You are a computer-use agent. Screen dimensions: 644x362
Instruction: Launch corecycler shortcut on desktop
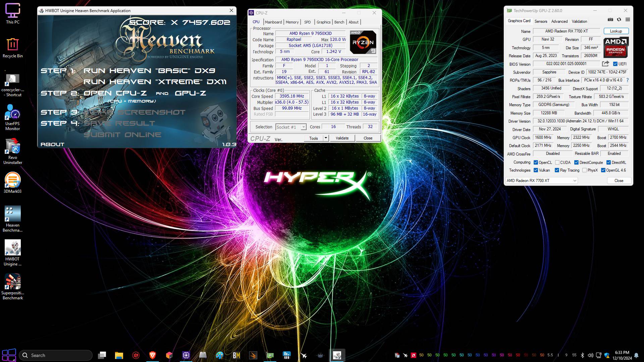pos(13,85)
